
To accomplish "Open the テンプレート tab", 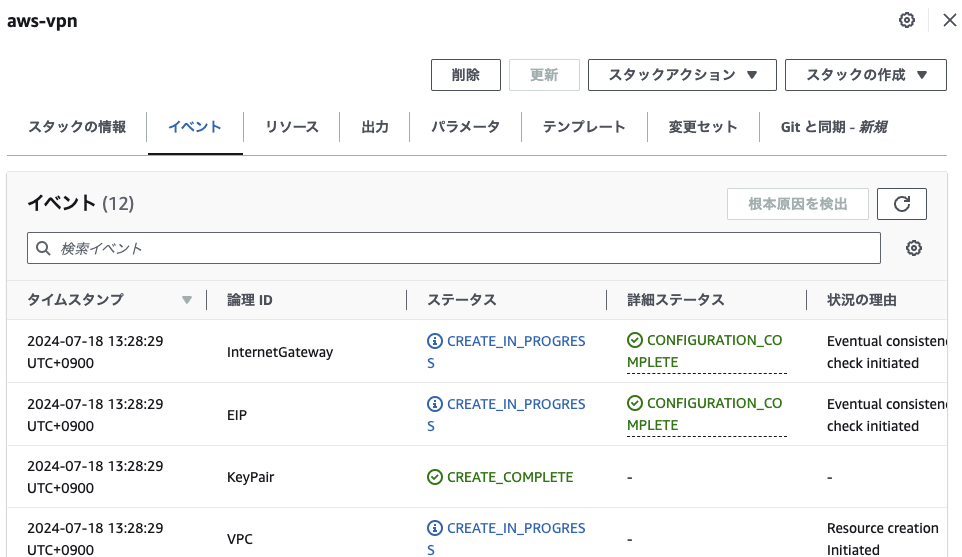I will pos(584,127).
